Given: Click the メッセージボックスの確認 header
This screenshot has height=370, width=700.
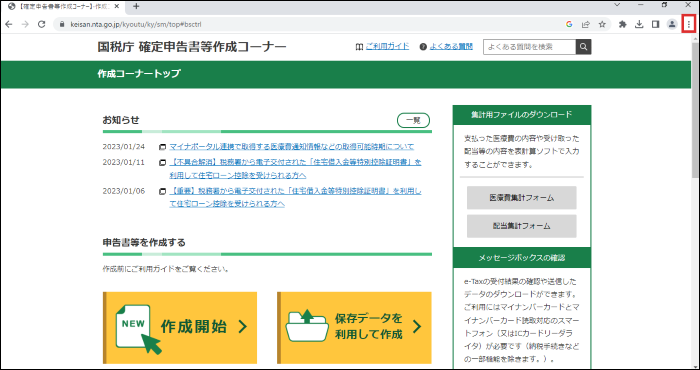Looking at the screenshot, I should (x=521, y=258).
